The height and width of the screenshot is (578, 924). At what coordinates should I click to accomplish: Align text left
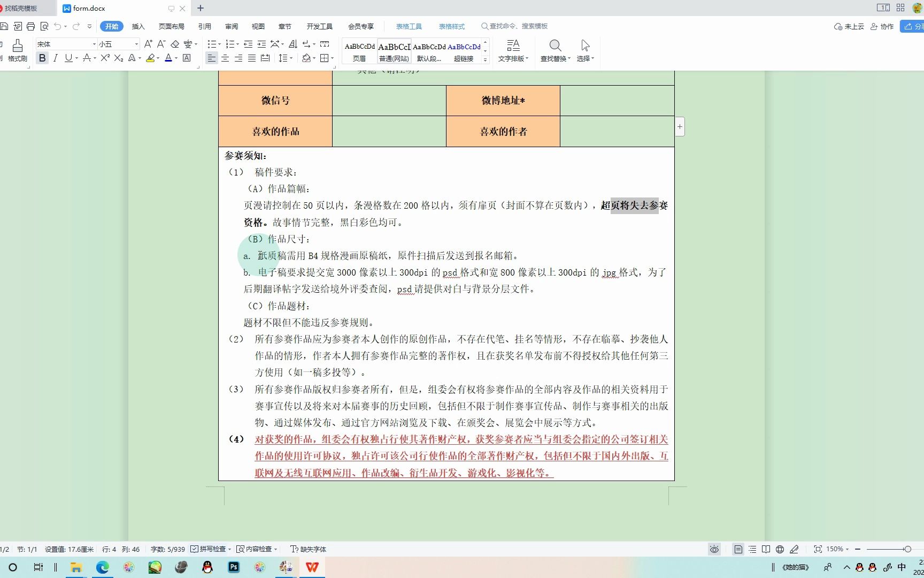coord(212,58)
